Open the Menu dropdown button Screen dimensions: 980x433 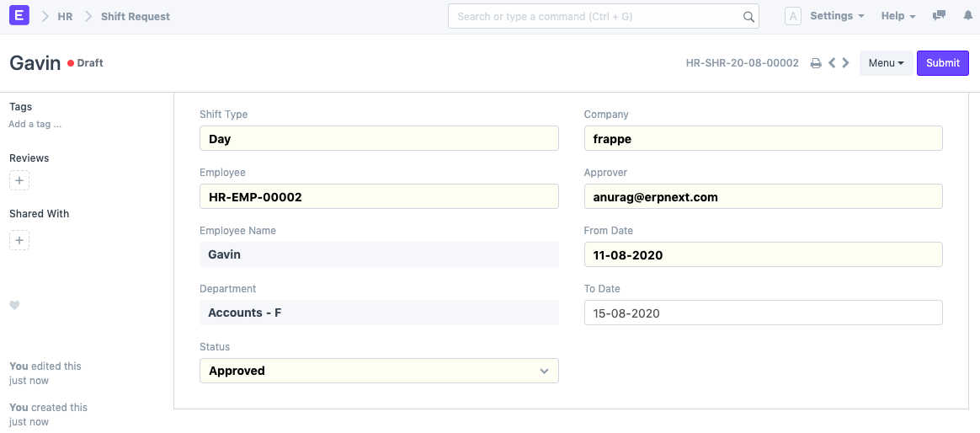[x=886, y=63]
